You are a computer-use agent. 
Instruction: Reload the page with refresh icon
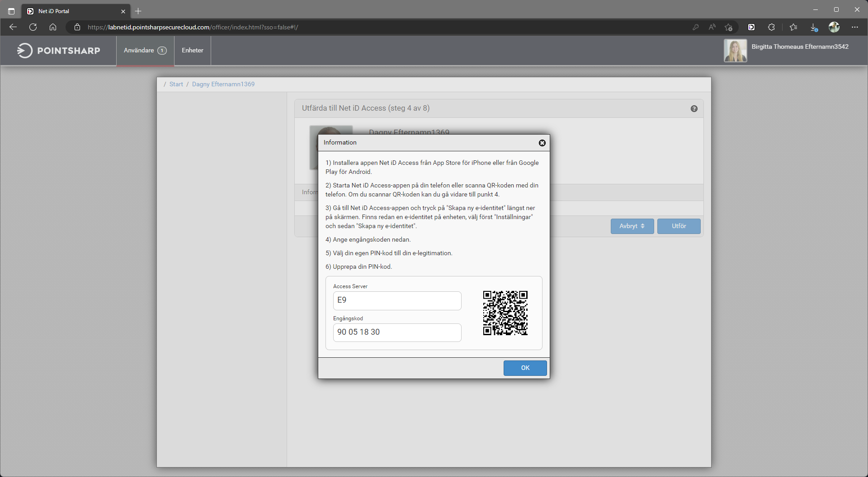[33, 27]
